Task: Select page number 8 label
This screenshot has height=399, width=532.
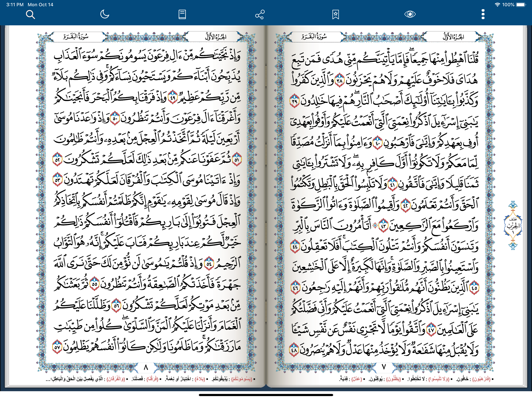Action: pos(146,367)
